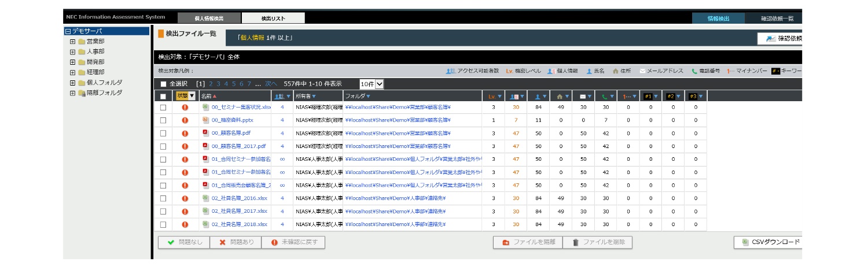The image size is (868, 266).
Task: Click the 問題あり button
Action: pyautogui.click(x=236, y=242)
